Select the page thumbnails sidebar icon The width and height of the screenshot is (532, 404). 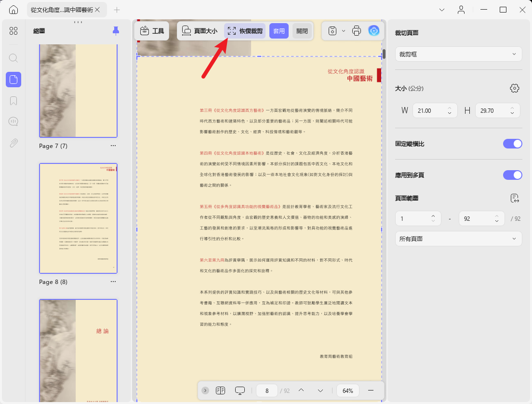[x=13, y=80]
